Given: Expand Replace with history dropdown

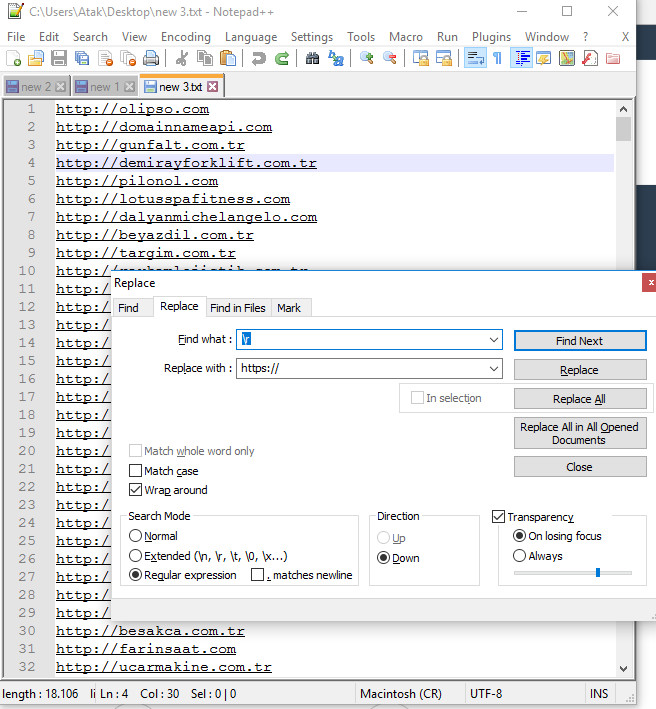Looking at the screenshot, I should click(x=494, y=369).
